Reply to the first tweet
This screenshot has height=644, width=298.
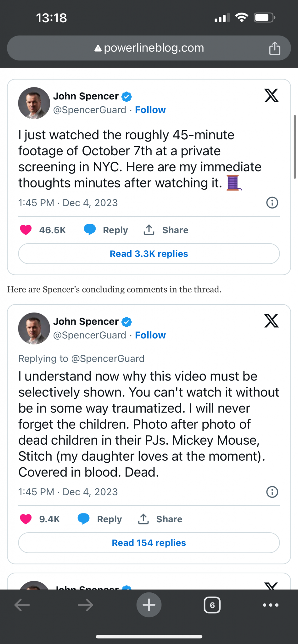[106, 230]
